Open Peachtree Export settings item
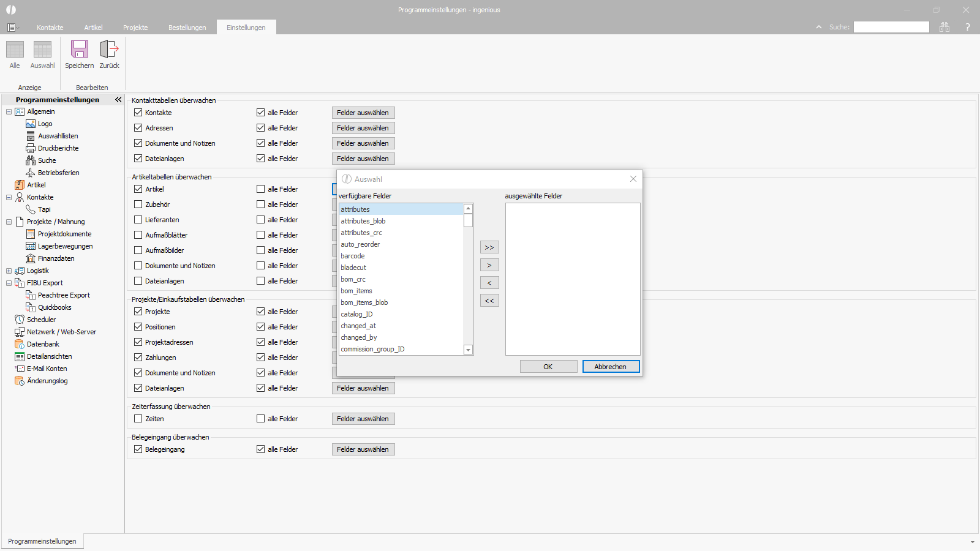The width and height of the screenshot is (980, 551). pyautogui.click(x=64, y=295)
